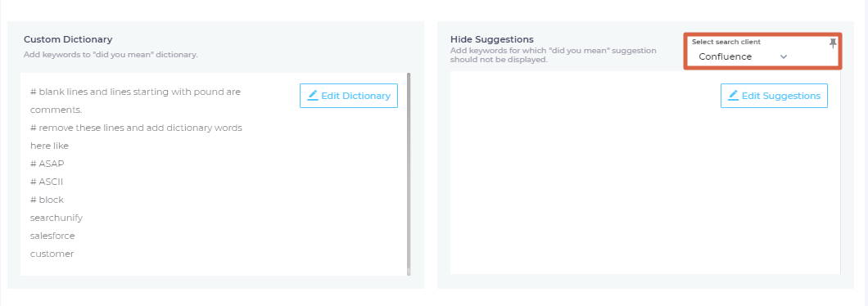Screen dimensions: 868x306
Task: Click the chevron arrow next to Confluence
Action: tap(784, 56)
